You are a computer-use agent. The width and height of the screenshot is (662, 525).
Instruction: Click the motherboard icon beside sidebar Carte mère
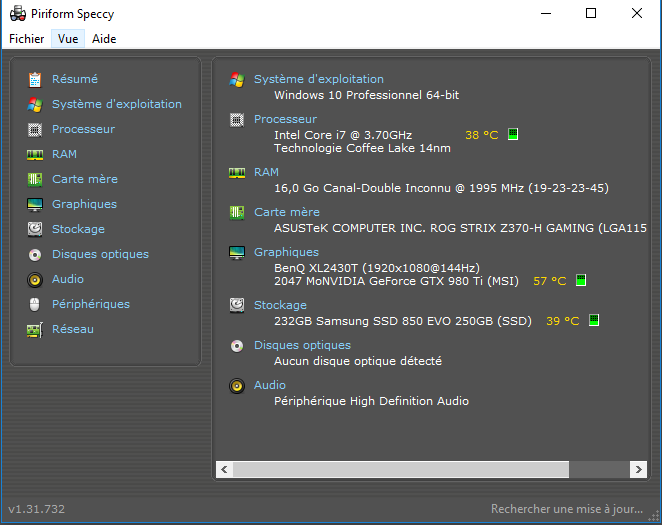(35, 179)
